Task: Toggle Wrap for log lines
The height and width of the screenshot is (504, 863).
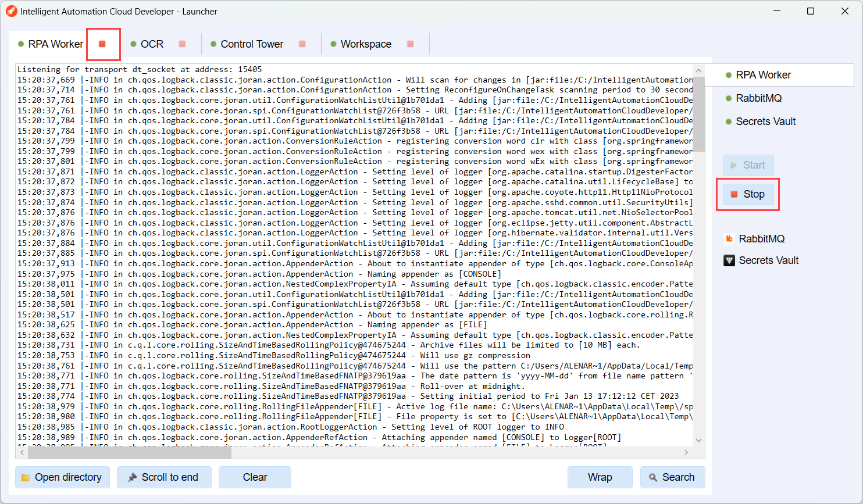Action: [x=600, y=477]
